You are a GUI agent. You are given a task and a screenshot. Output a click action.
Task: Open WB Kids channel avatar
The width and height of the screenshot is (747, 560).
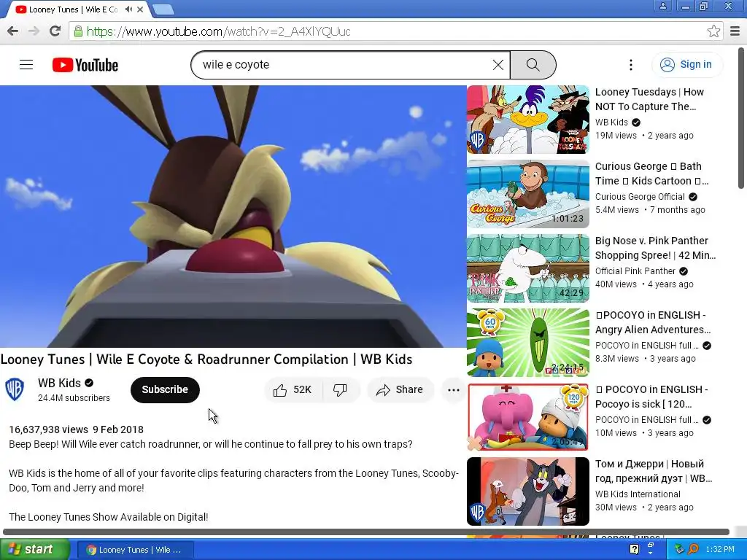(x=15, y=389)
